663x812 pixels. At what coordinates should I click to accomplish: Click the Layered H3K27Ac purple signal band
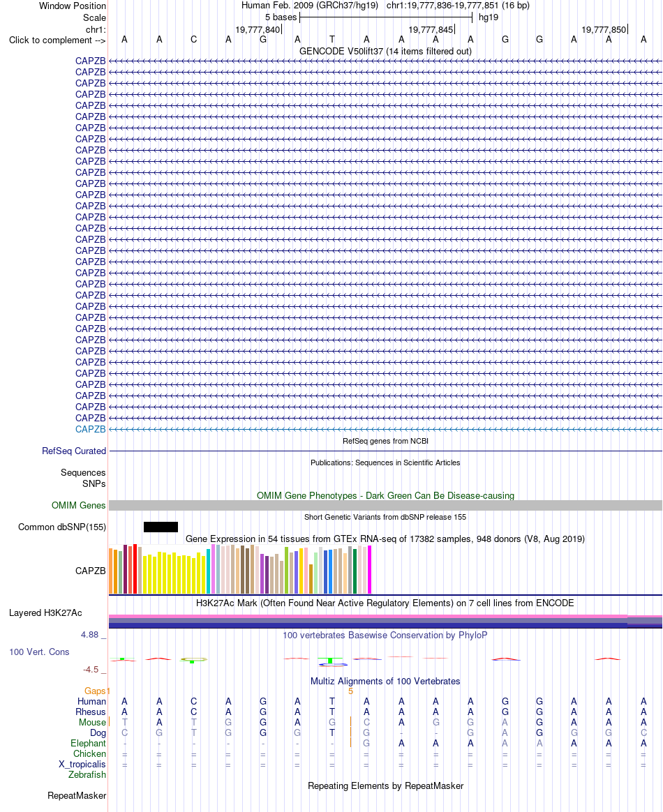385,622
